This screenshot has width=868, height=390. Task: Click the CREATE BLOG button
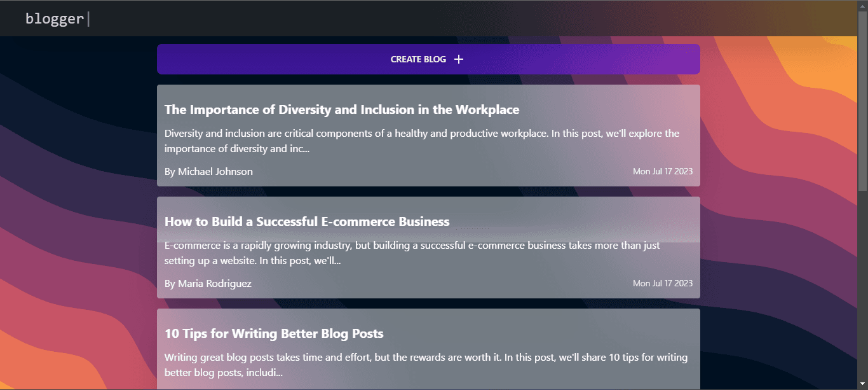click(428, 59)
